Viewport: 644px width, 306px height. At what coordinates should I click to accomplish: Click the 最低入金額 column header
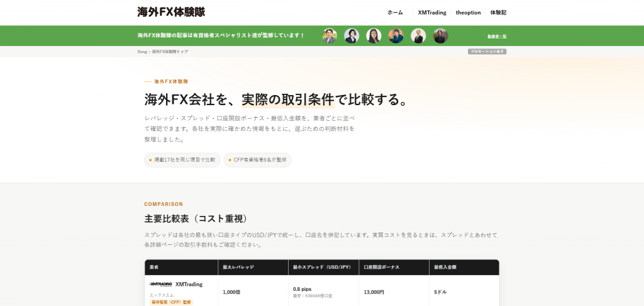pos(464,267)
